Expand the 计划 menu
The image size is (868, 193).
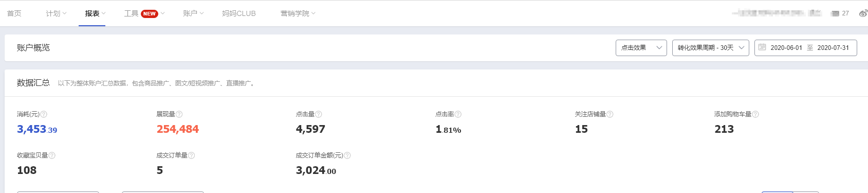57,13
